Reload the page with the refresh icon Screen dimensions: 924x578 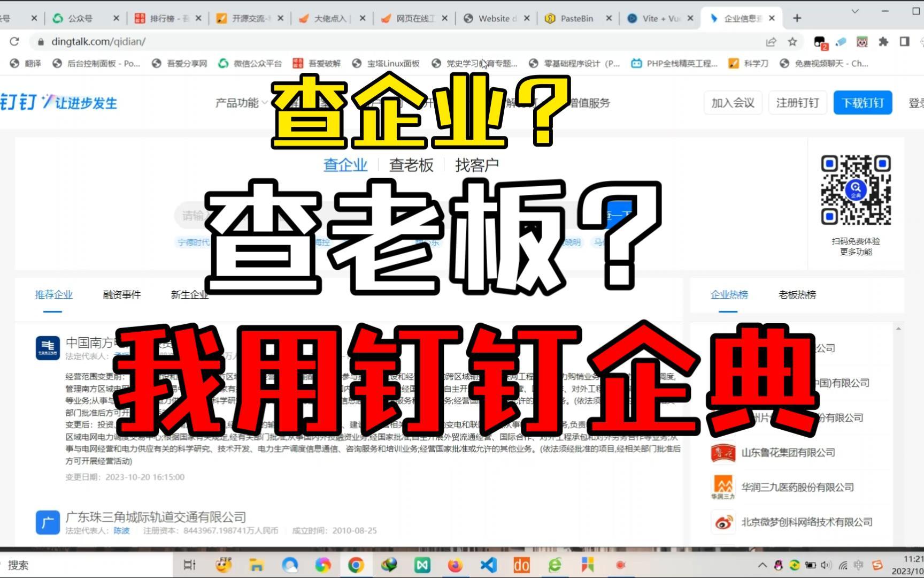coord(14,41)
